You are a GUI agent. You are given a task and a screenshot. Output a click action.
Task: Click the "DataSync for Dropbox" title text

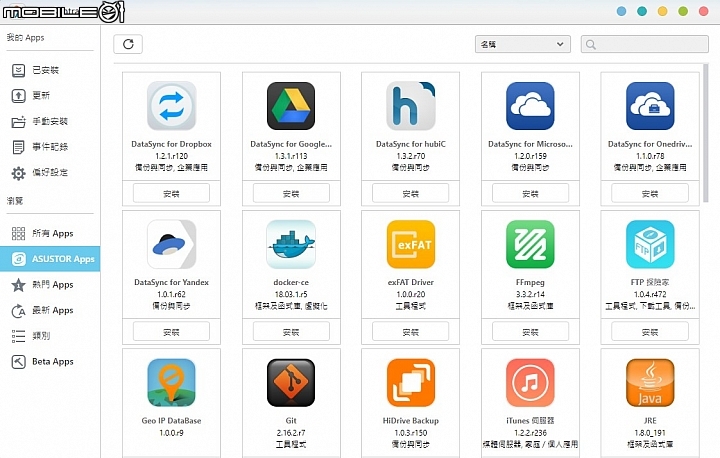(171, 144)
